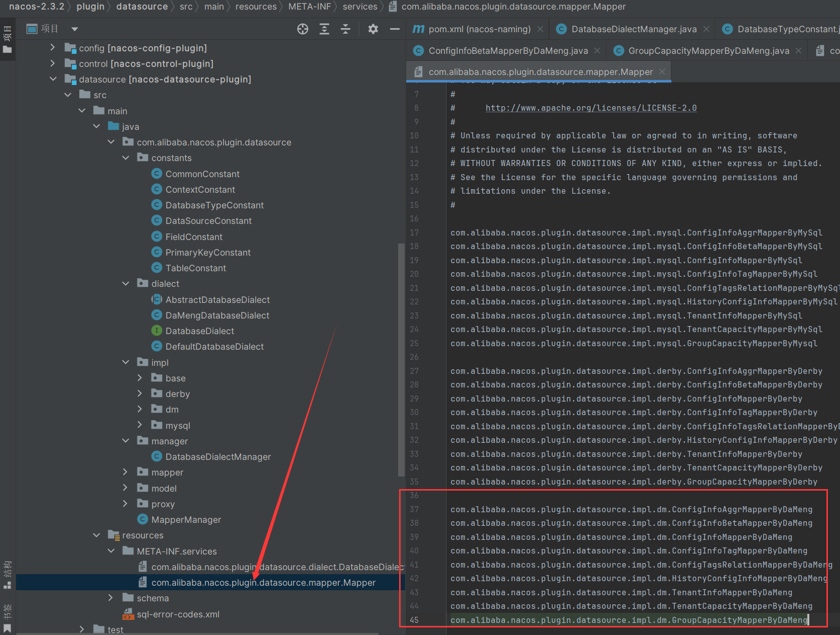Switch to GroupCapacityMapperByDaMeng.java tab
Screen dimensions: 840x635
click(x=708, y=51)
